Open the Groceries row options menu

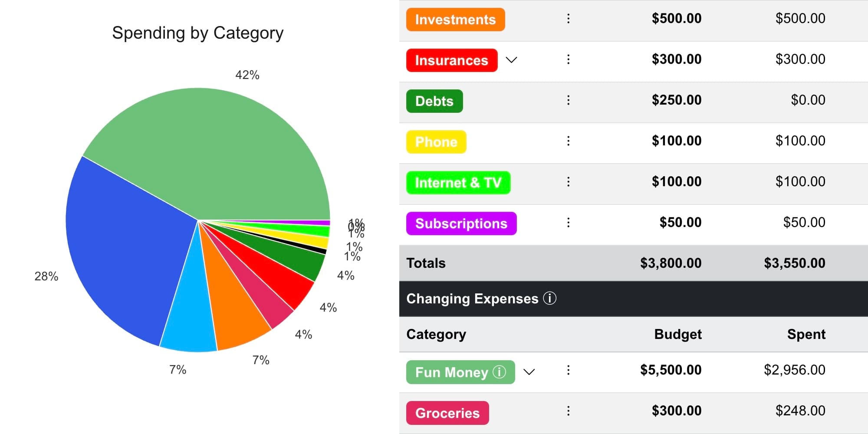click(568, 411)
